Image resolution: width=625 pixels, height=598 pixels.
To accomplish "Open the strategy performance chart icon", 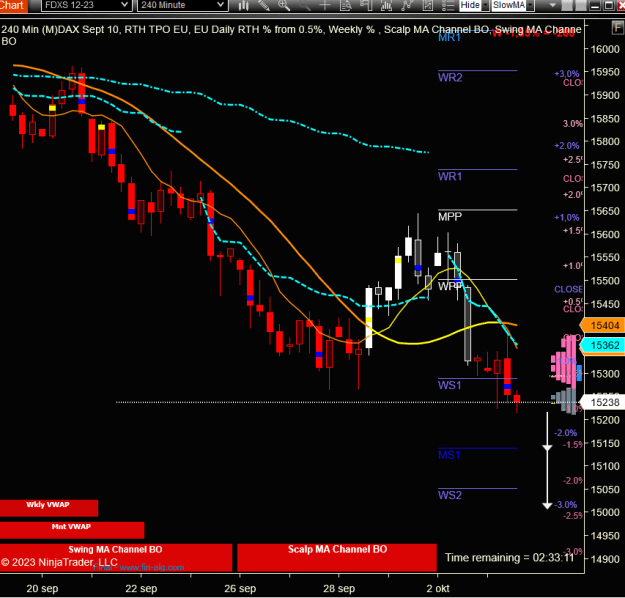I will (428, 5).
